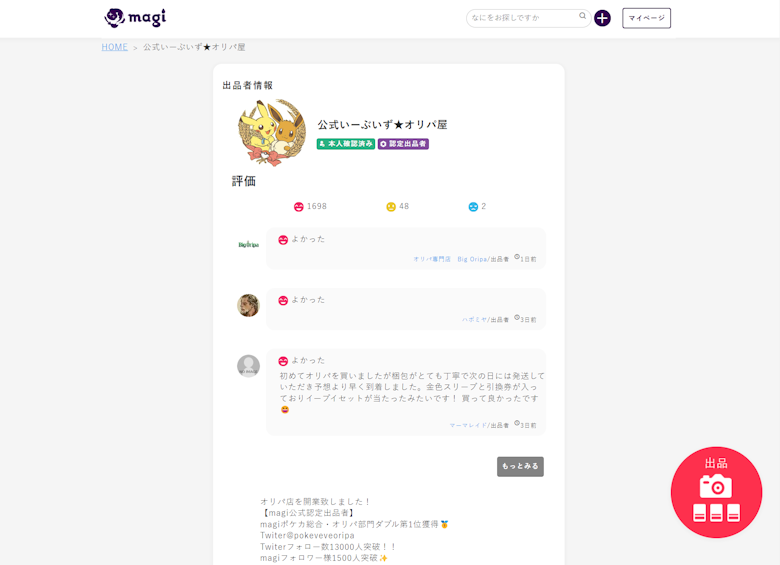
Task: Open the red 出品 camera button
Action: pos(716,492)
